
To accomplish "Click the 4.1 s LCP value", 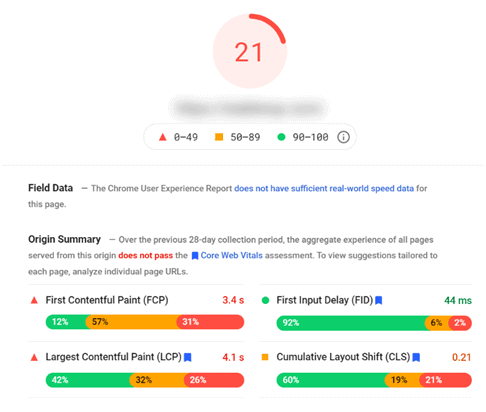I will (233, 357).
